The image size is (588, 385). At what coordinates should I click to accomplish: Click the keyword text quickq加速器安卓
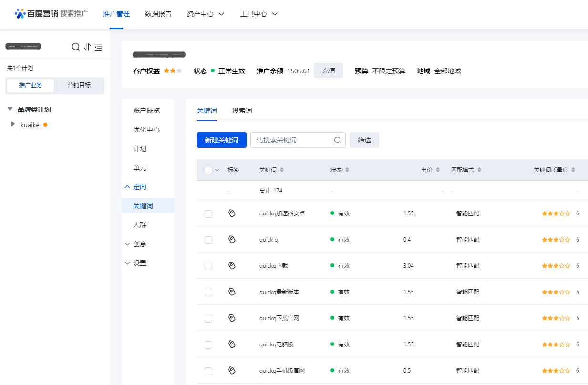(x=282, y=213)
